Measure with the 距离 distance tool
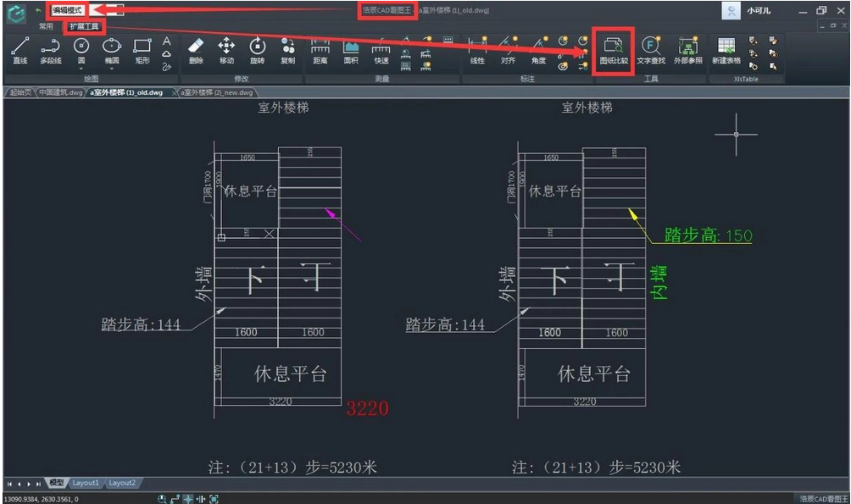 (320, 51)
